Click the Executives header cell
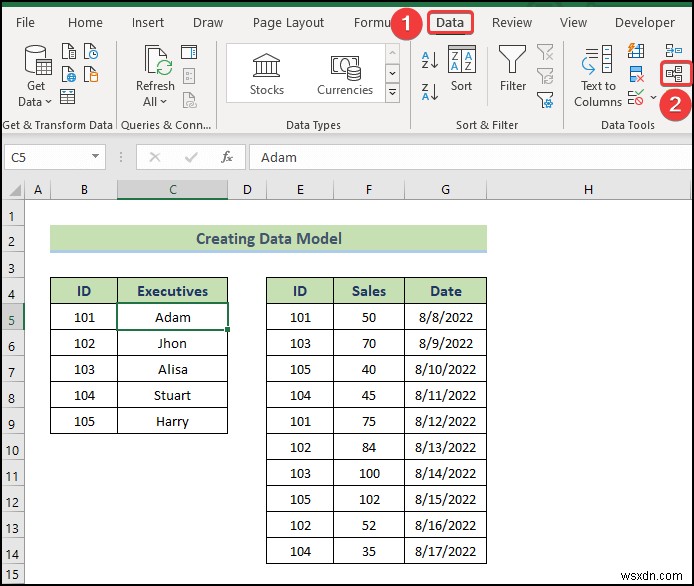 point(173,291)
